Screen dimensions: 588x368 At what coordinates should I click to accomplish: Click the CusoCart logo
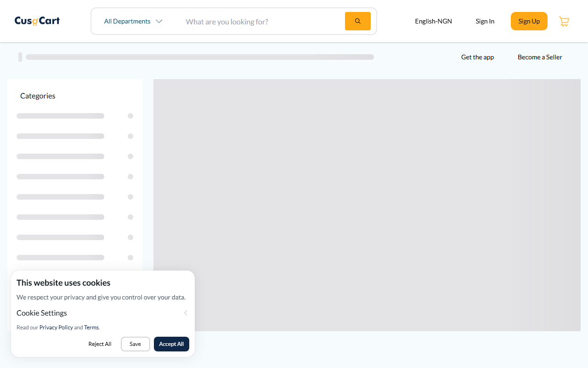tap(37, 21)
